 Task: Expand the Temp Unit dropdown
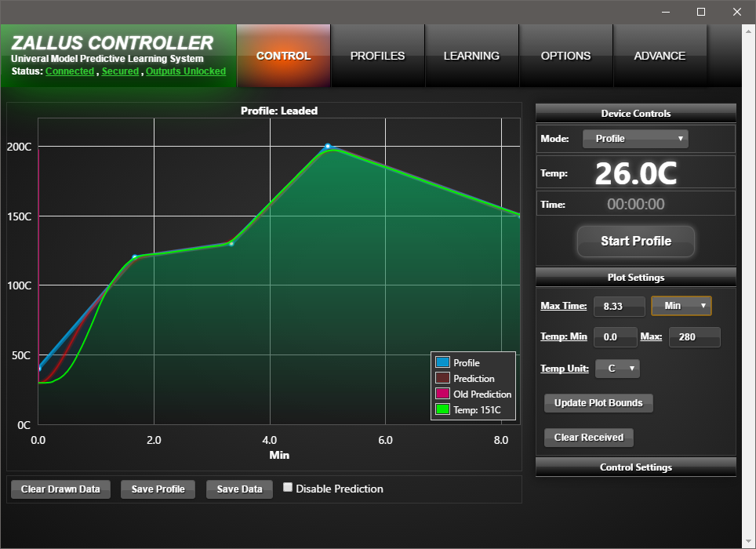click(617, 369)
